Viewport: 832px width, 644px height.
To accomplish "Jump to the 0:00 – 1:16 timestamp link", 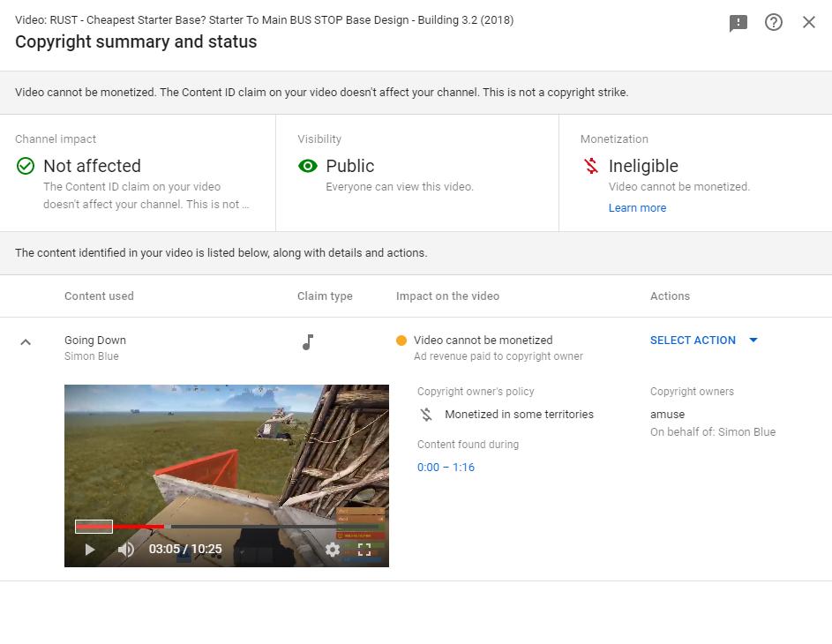I will tap(446, 468).
